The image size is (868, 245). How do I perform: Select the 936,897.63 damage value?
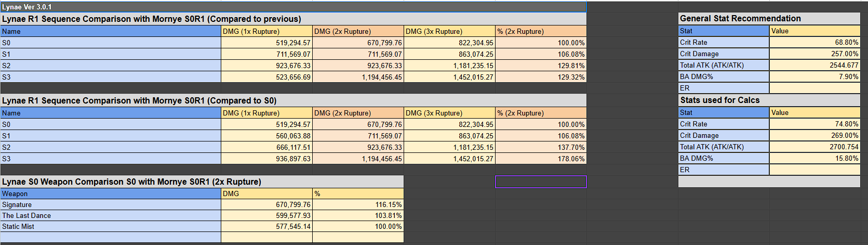pyautogui.click(x=266, y=159)
